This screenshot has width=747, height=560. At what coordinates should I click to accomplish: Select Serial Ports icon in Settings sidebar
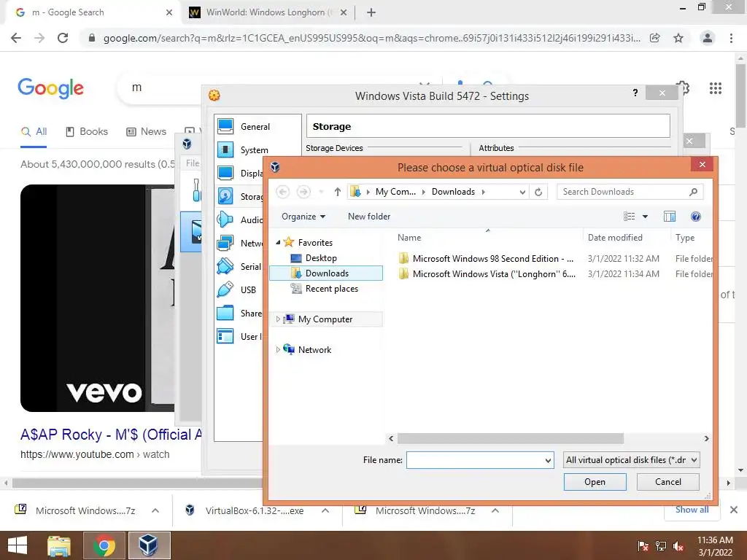pyautogui.click(x=225, y=266)
